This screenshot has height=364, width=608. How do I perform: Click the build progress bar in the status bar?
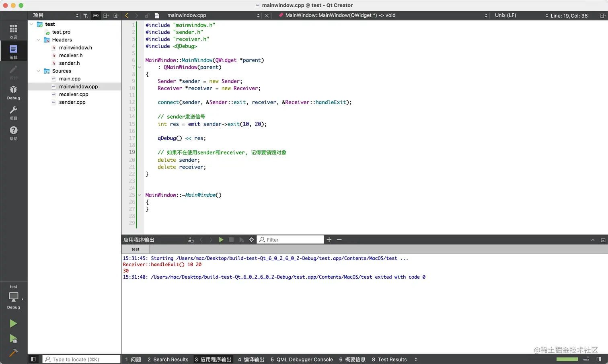[567, 359]
